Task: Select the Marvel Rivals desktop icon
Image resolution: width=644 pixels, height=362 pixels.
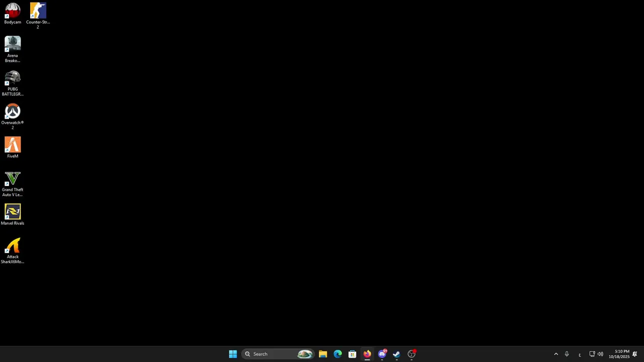Action: tap(13, 215)
